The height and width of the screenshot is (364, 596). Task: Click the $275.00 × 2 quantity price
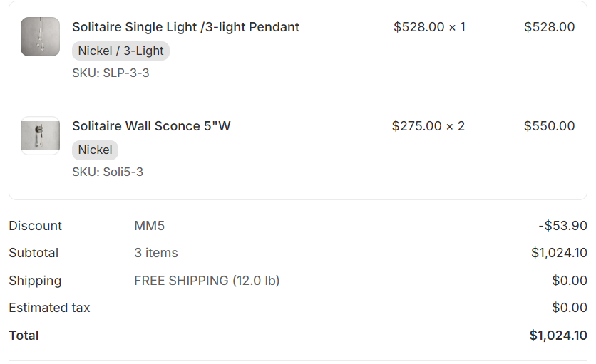point(428,126)
